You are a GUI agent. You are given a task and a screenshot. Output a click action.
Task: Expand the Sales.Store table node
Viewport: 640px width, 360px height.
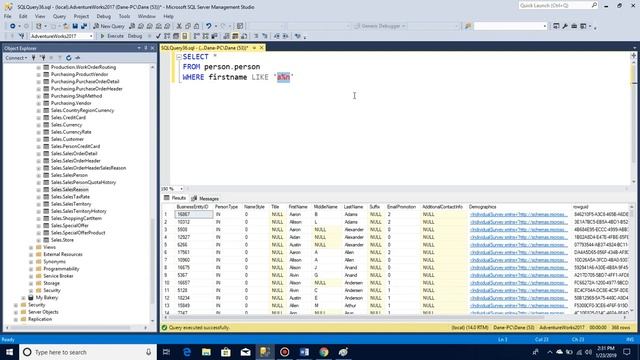coord(38,240)
